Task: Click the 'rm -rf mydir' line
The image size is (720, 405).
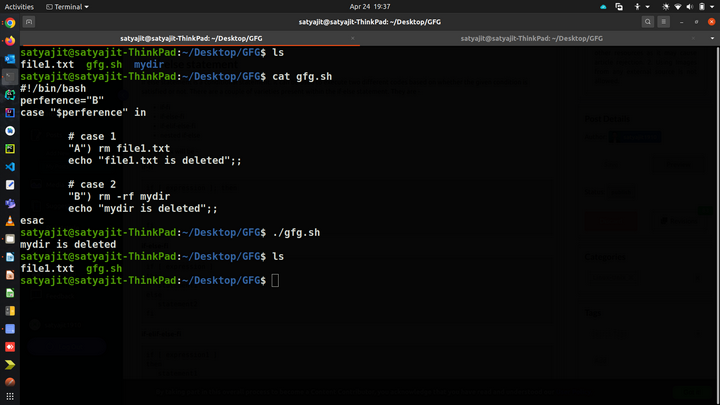Action: click(119, 196)
